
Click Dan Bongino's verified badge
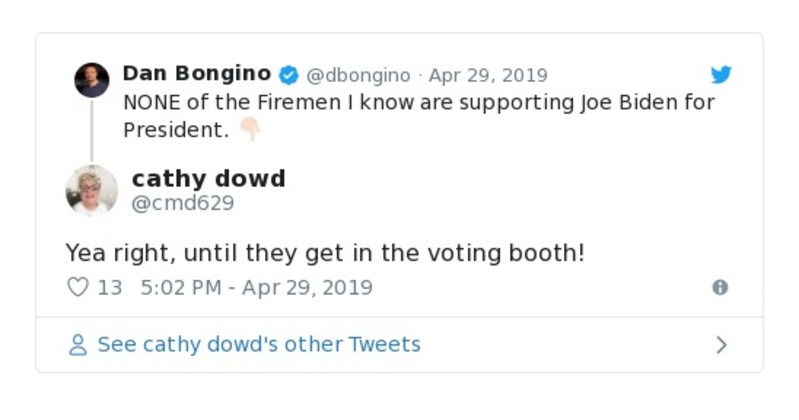pyautogui.click(x=289, y=75)
